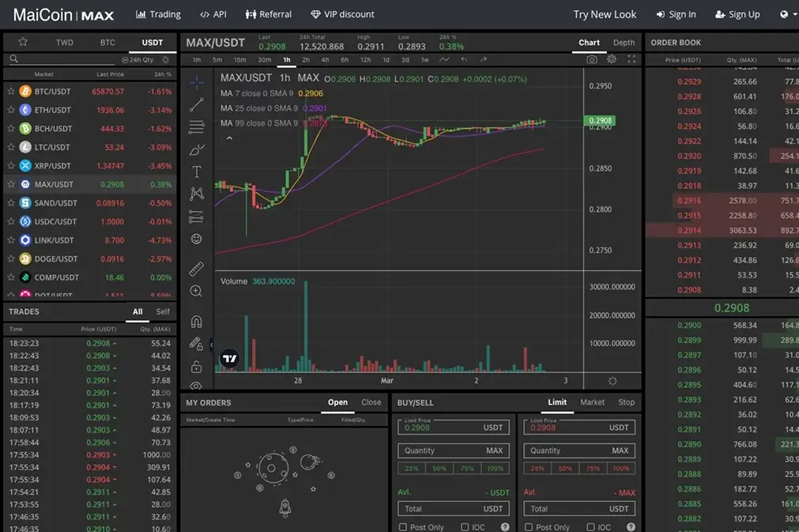Check IOC in sell form

click(590, 527)
